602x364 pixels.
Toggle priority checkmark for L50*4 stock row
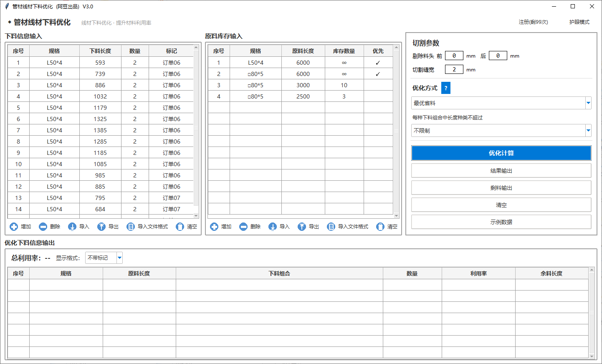click(378, 63)
